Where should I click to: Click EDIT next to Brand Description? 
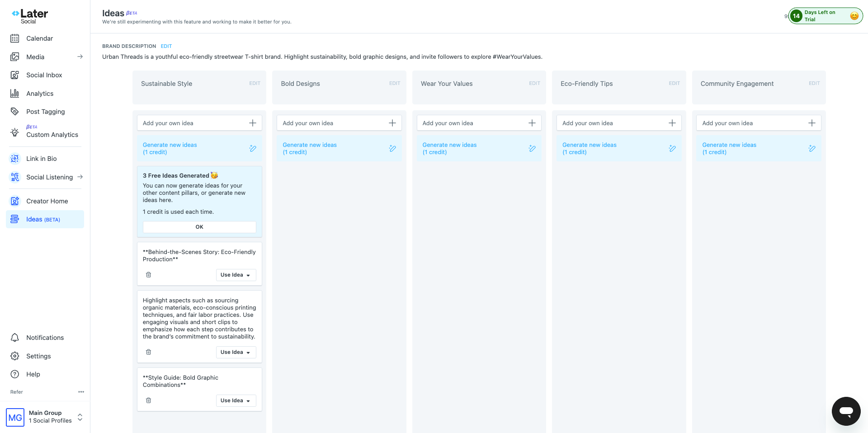pos(166,46)
